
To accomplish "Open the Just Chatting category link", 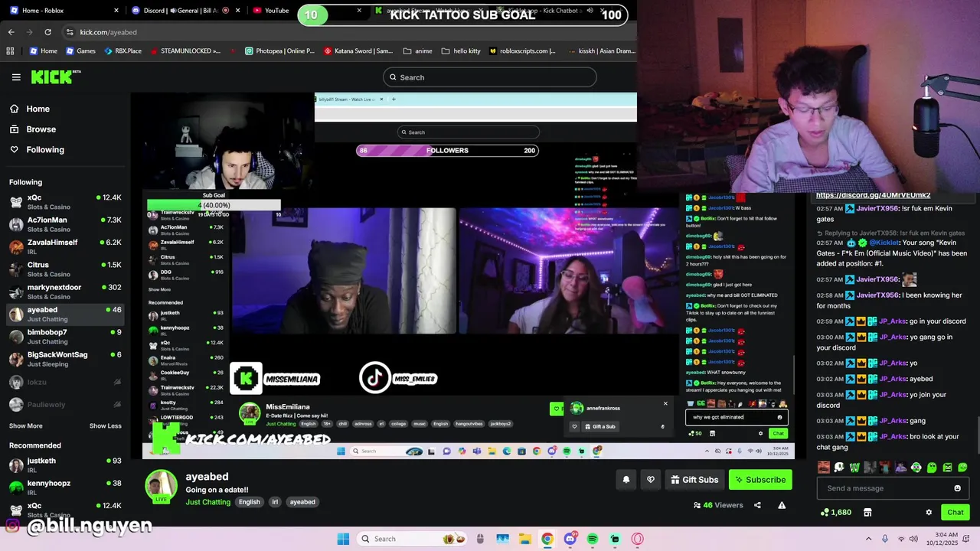I will (207, 502).
